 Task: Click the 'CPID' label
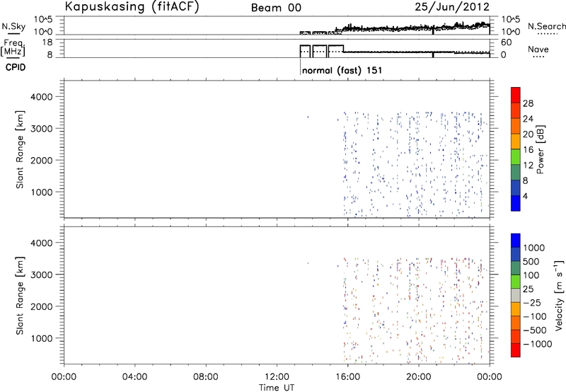tap(16, 67)
